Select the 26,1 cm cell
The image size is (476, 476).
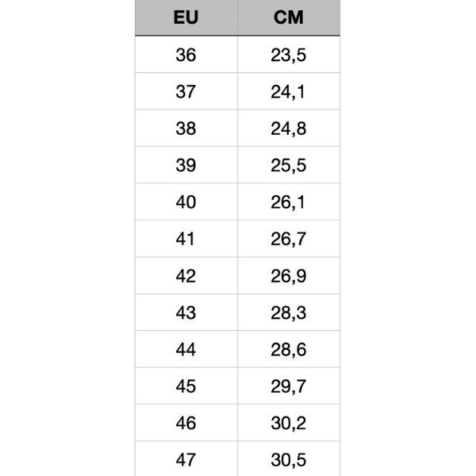pos(289,202)
